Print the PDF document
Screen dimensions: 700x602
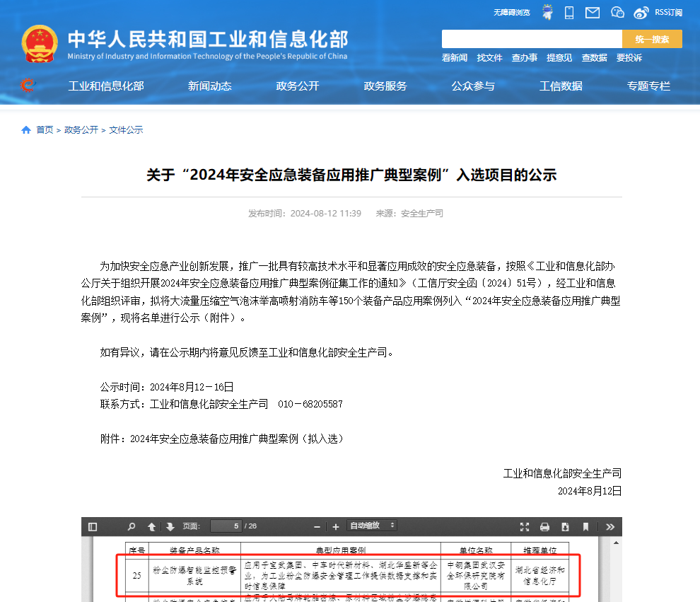click(x=544, y=527)
